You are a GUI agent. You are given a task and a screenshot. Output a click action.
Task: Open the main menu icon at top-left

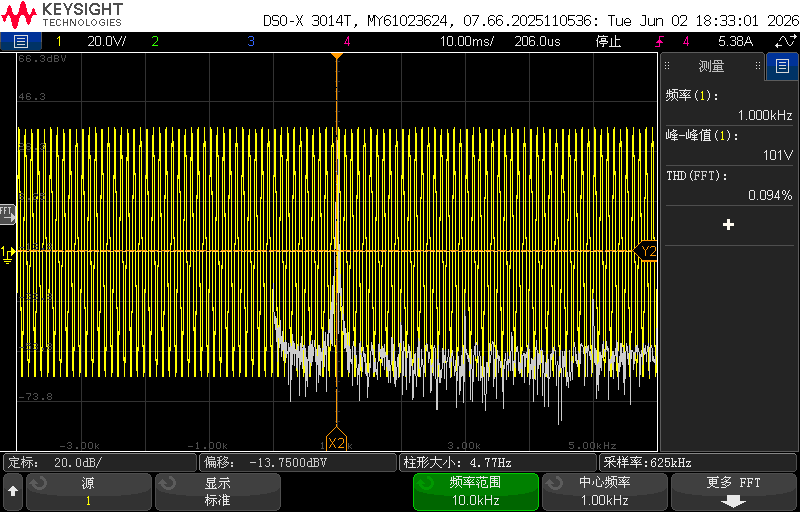point(21,41)
